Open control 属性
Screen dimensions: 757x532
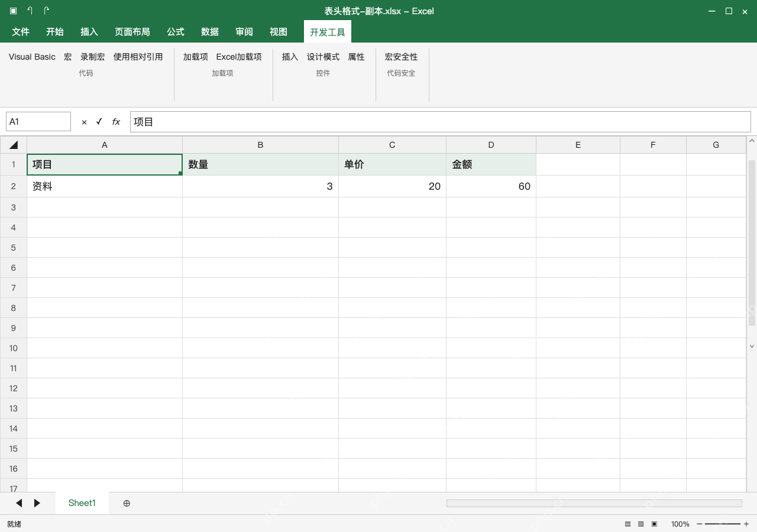(356, 57)
